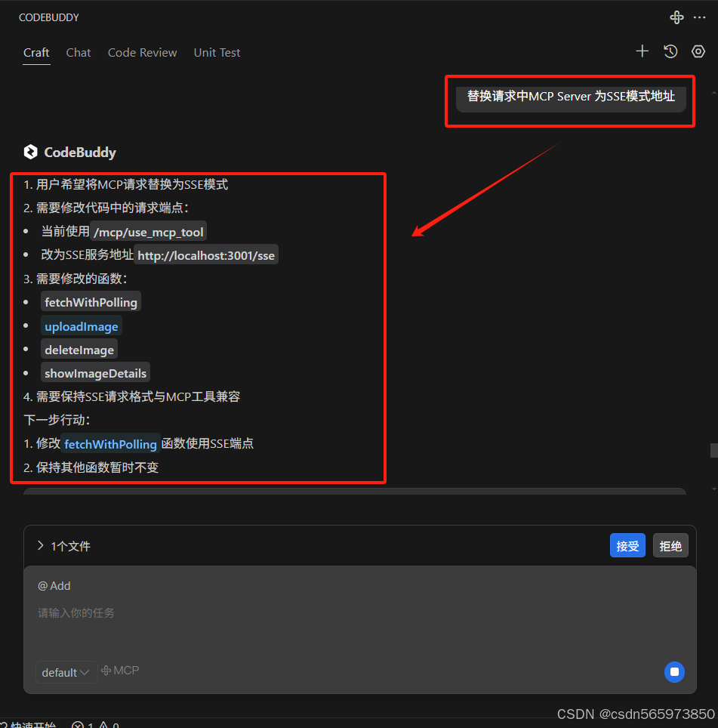718x728 pixels.
Task: Reject changes with 拒绝 button
Action: [x=670, y=545]
